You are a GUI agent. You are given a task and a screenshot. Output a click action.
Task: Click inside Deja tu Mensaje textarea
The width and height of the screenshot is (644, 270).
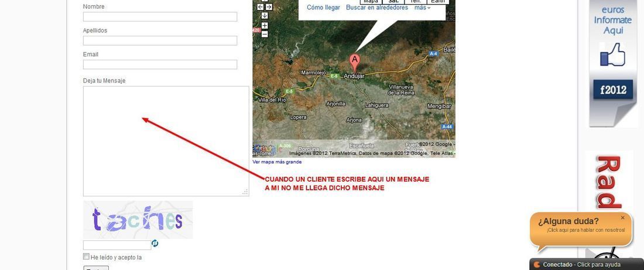(166, 141)
